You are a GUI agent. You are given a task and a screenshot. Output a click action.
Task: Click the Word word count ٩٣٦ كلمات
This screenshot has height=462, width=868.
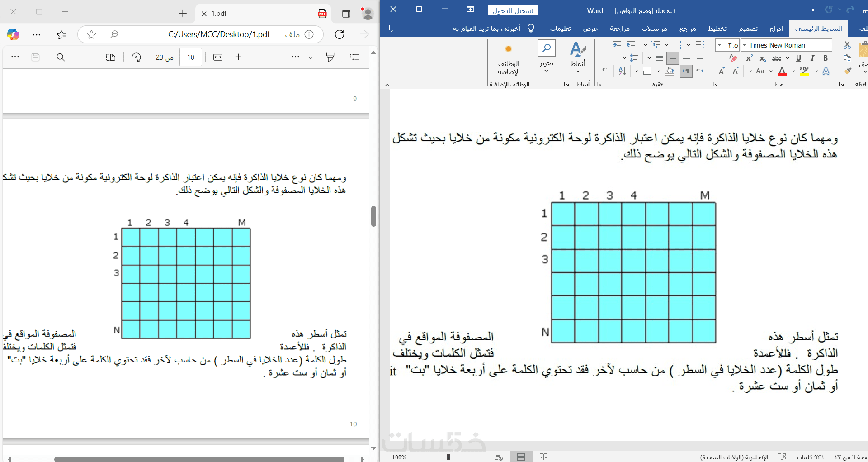[x=810, y=457]
